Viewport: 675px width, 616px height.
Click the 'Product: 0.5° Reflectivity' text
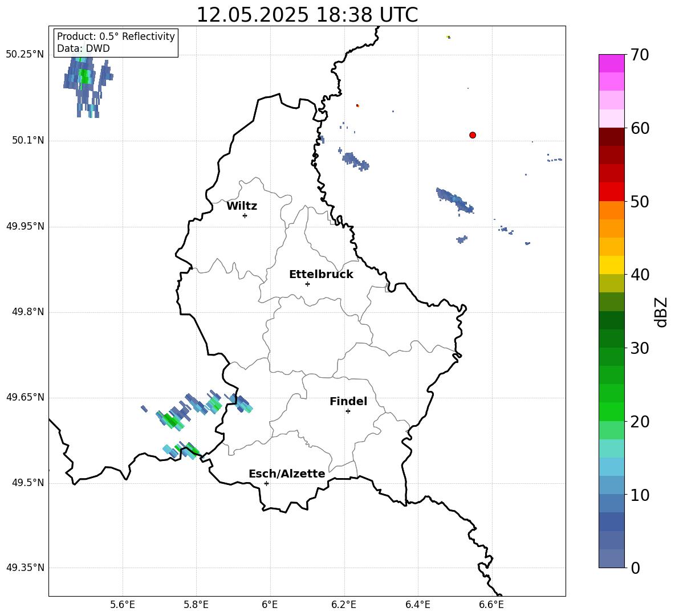pyautogui.click(x=116, y=36)
